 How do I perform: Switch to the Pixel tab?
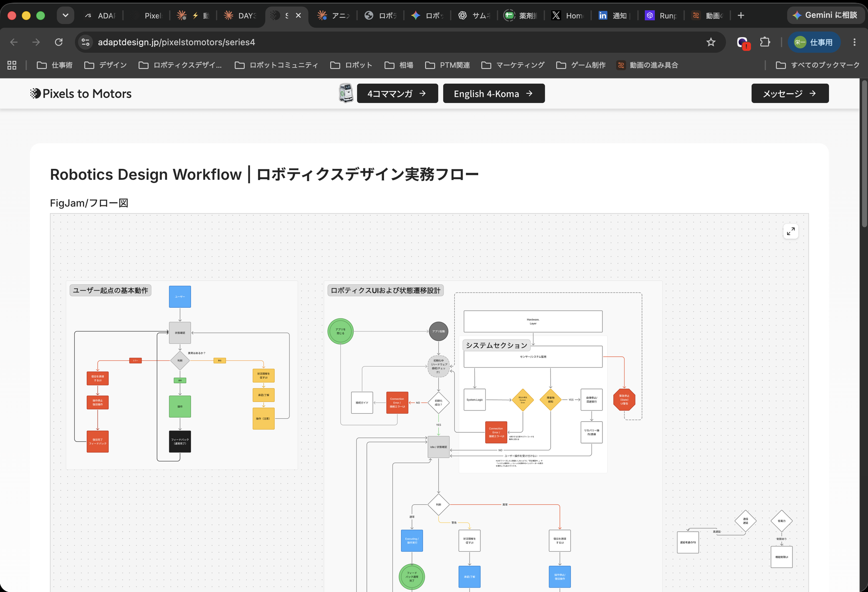click(x=148, y=16)
